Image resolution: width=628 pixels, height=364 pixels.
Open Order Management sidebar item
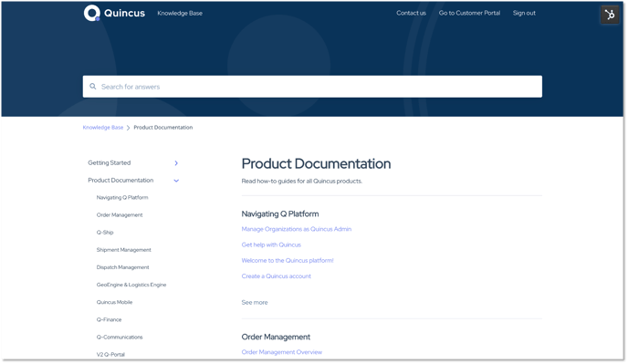click(120, 215)
